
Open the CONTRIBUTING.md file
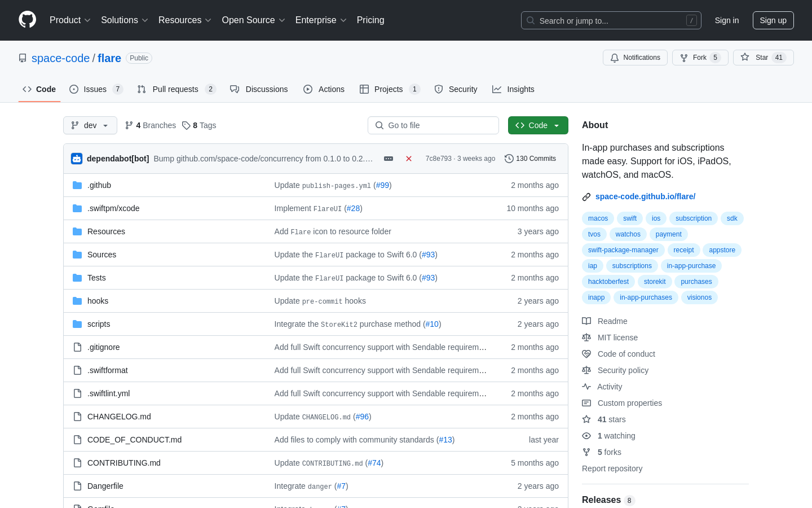point(124,463)
